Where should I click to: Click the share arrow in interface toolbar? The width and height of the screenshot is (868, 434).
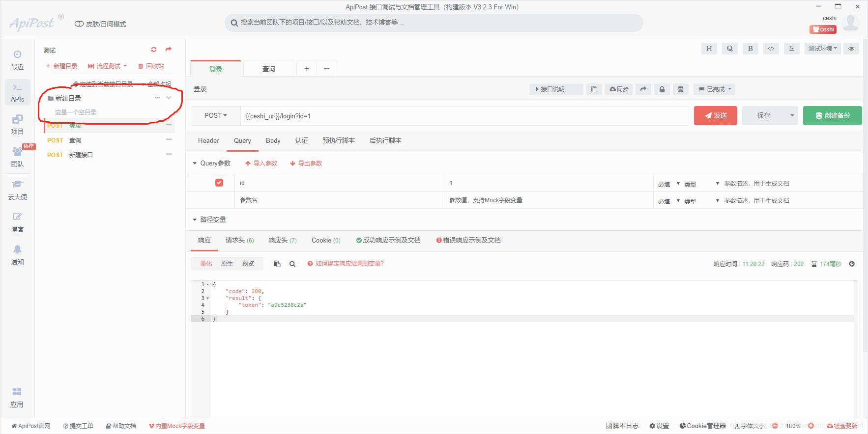tap(643, 89)
